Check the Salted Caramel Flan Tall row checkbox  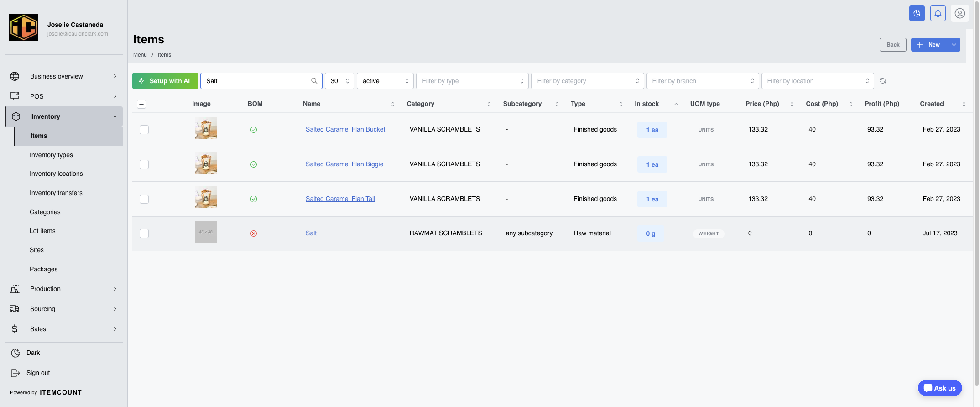(x=144, y=199)
